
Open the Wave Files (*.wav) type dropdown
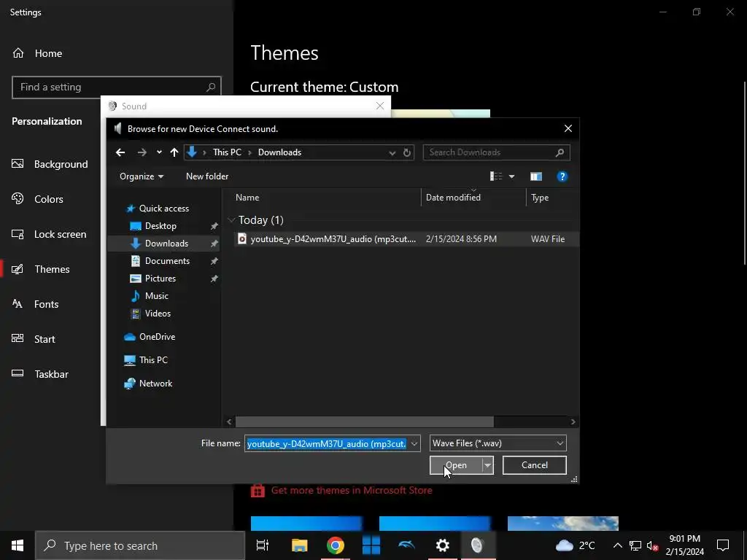(498, 443)
